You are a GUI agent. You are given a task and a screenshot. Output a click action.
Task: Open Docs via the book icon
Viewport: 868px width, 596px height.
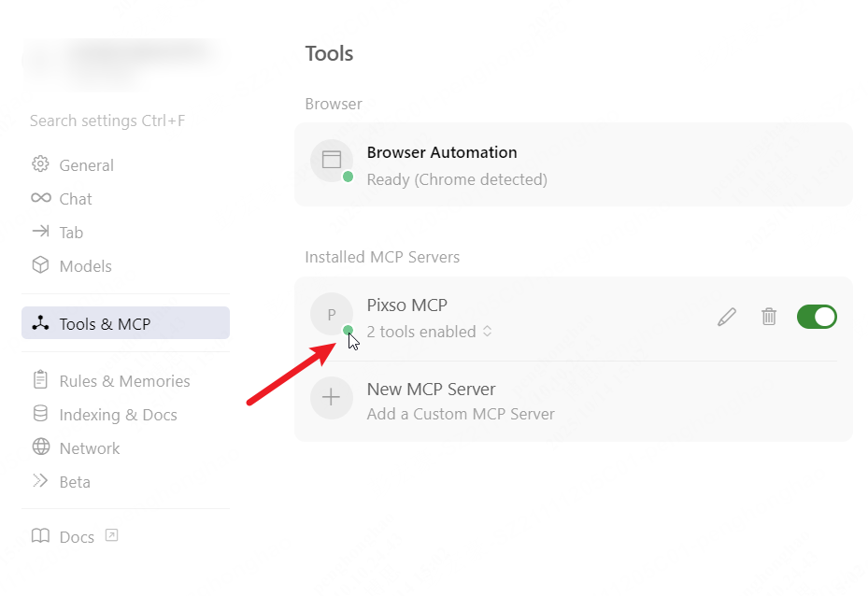click(40, 536)
